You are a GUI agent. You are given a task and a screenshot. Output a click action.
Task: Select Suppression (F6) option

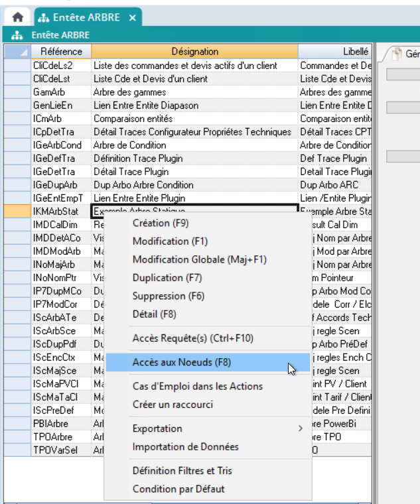(169, 296)
